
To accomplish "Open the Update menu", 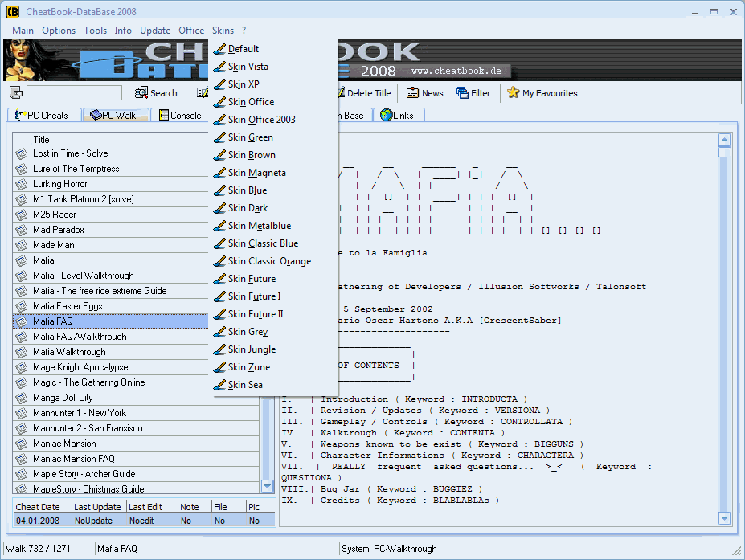I will (x=155, y=31).
